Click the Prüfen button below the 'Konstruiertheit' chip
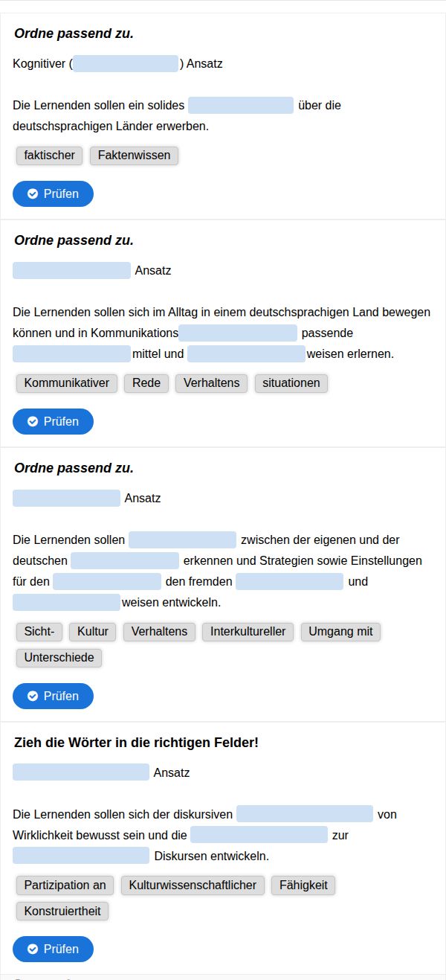Image resolution: width=446 pixels, height=980 pixels. tap(53, 949)
